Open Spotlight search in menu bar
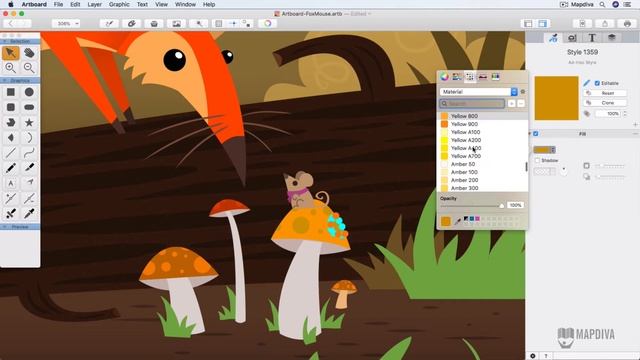 [602, 4]
